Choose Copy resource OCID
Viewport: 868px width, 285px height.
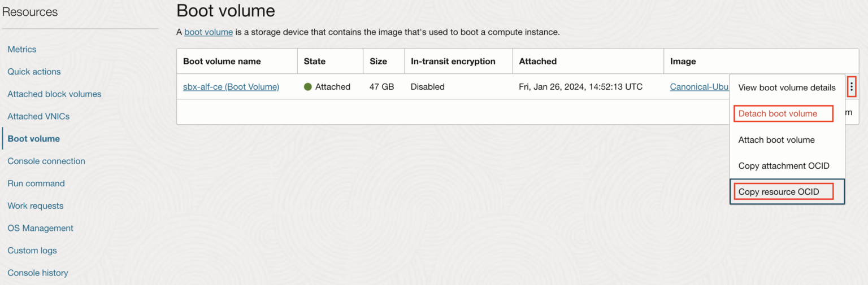pyautogui.click(x=778, y=192)
